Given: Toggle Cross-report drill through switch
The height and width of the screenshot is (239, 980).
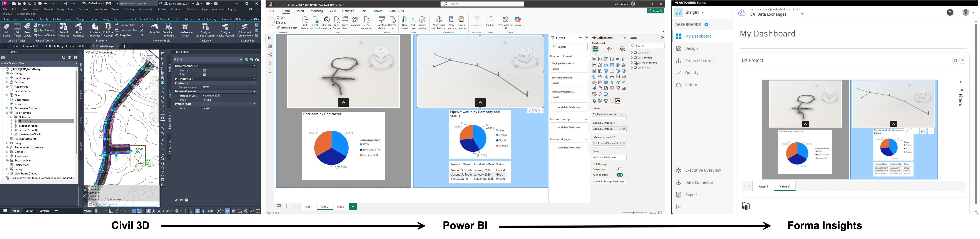Looking at the screenshot, I should pos(620,169).
